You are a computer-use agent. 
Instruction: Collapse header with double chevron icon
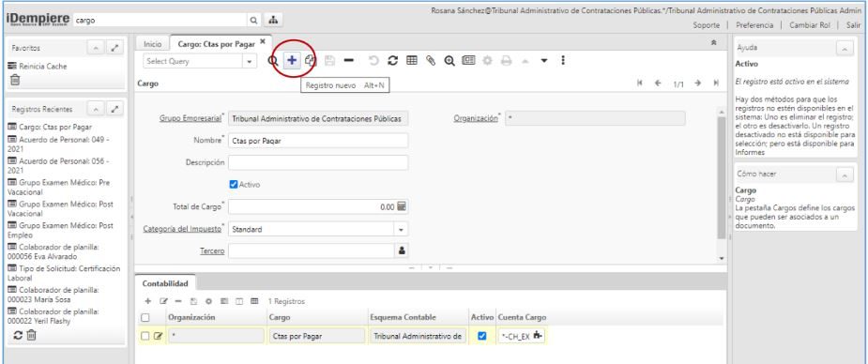click(x=714, y=42)
